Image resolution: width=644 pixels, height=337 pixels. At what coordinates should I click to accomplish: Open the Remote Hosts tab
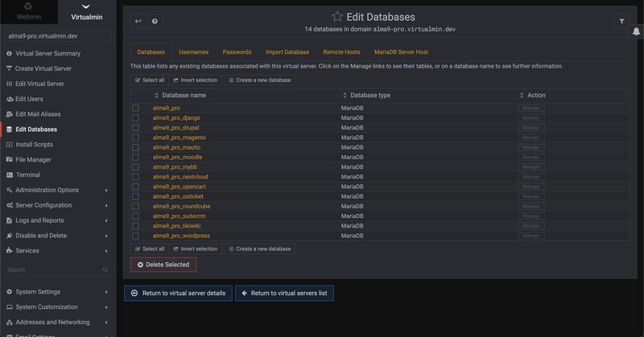click(341, 52)
